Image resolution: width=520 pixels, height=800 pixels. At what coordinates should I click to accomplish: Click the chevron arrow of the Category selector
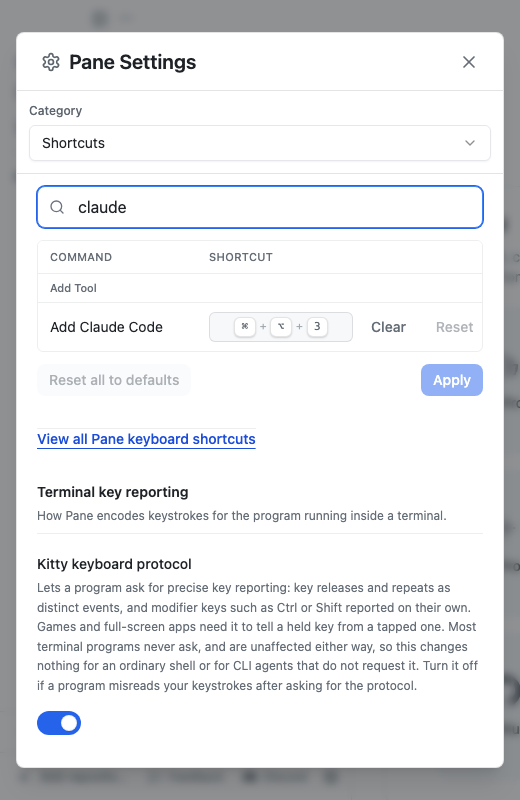tap(469, 143)
